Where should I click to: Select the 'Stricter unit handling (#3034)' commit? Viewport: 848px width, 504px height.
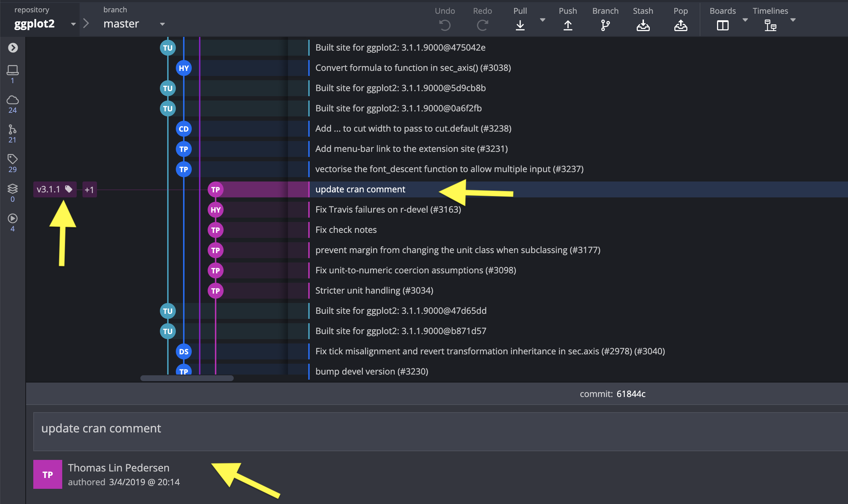374,291
